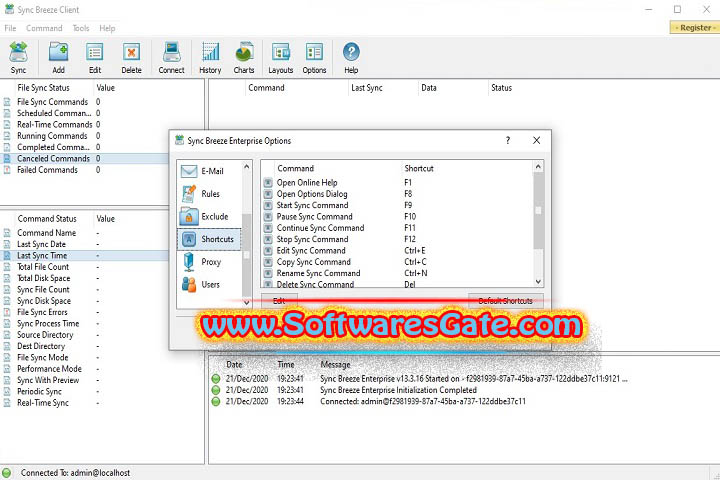Click the Edit button in options dialog
The height and width of the screenshot is (480, 720).
coord(279,301)
